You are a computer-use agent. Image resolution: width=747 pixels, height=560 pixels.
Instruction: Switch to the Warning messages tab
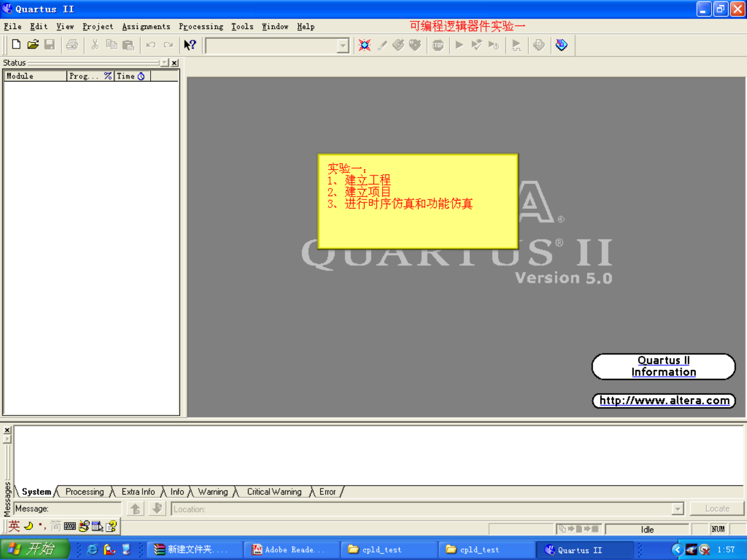click(212, 492)
